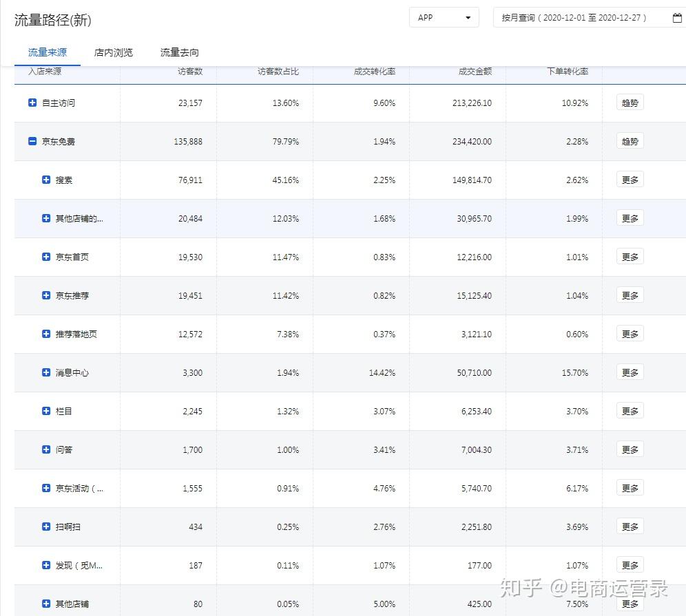Expand the 扫啊扫 row
This screenshot has height=616, width=686.
[x=46, y=527]
